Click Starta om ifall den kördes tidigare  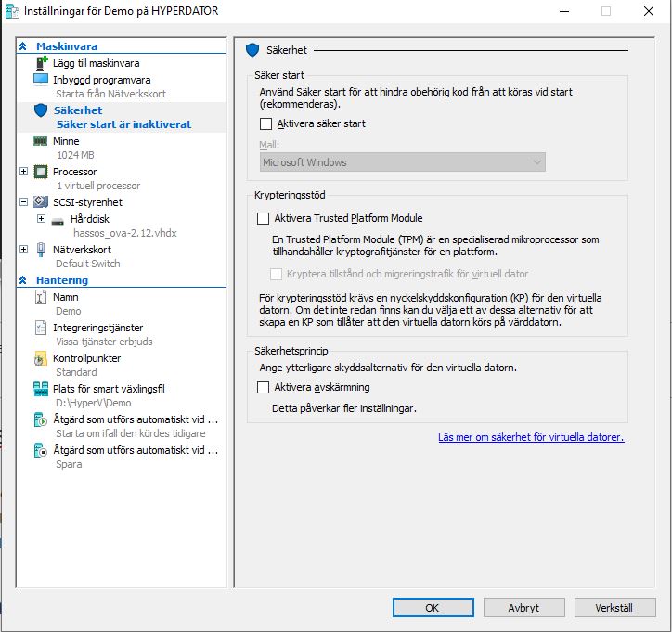pyautogui.click(x=130, y=433)
